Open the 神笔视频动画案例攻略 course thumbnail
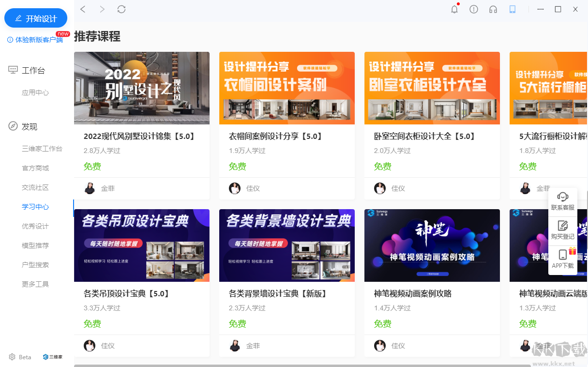This screenshot has height=367, width=588. tap(432, 245)
